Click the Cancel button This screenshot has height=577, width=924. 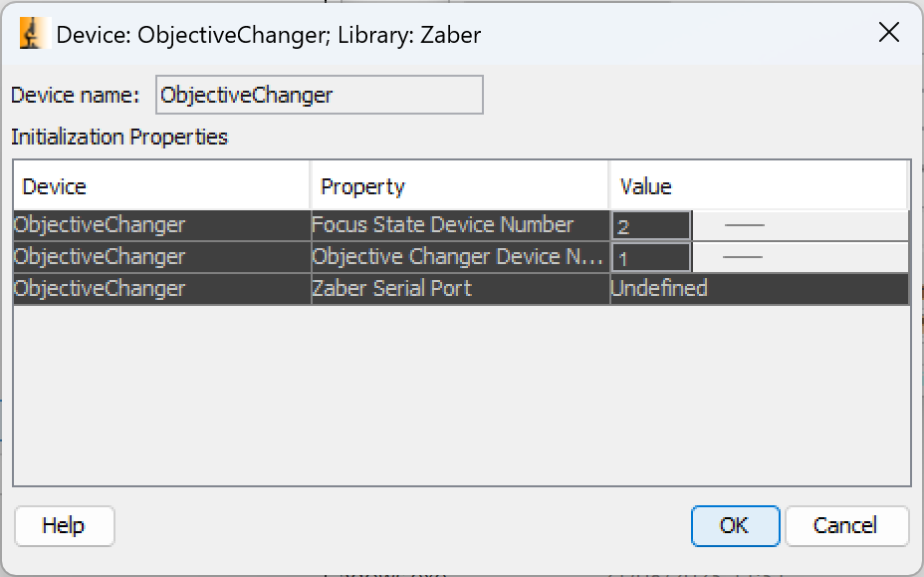tap(846, 525)
